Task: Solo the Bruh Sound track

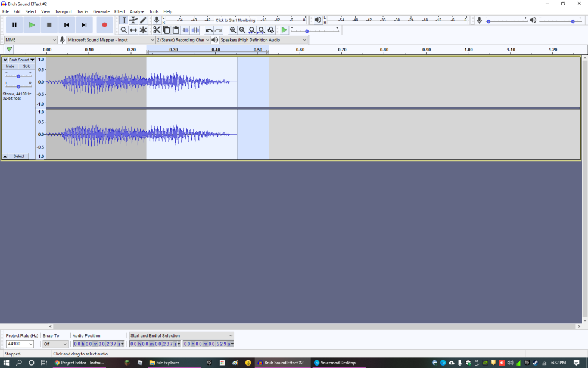Action: (x=27, y=66)
